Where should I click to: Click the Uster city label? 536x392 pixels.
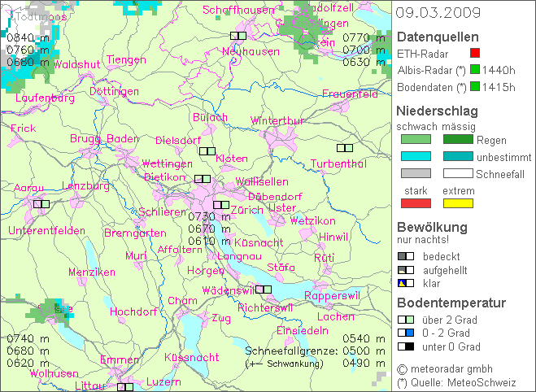[282, 207]
